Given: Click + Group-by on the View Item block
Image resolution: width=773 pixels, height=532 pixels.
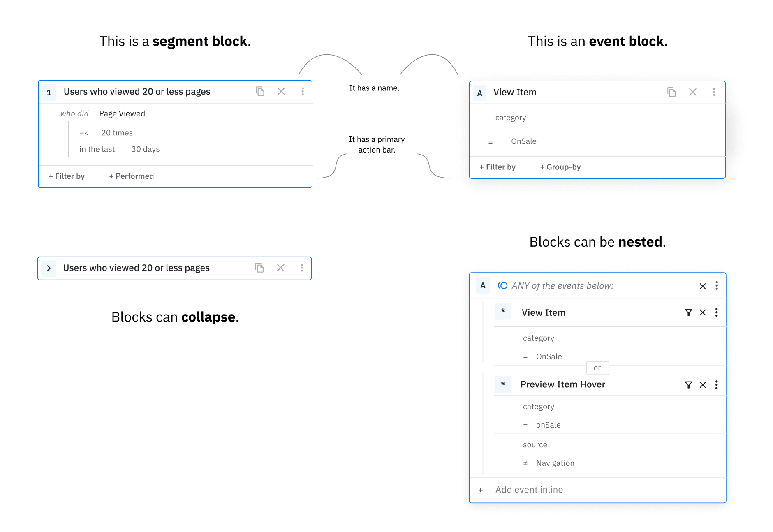Looking at the screenshot, I should pos(560,167).
